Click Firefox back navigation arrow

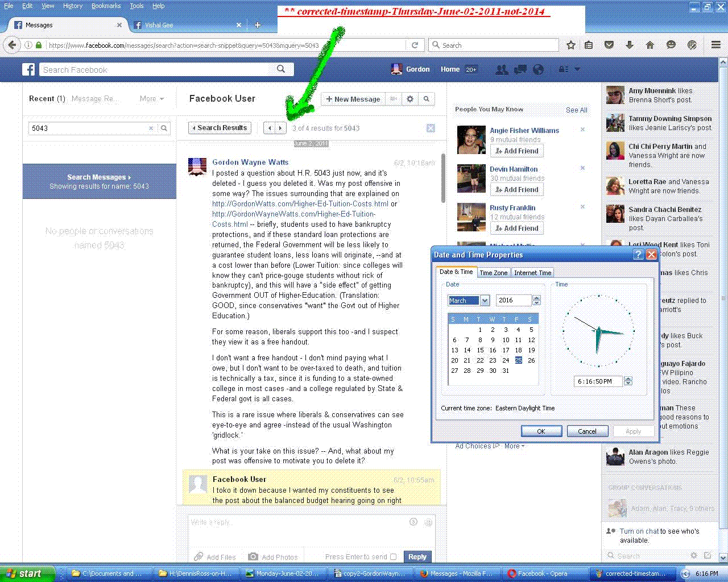click(x=12, y=45)
